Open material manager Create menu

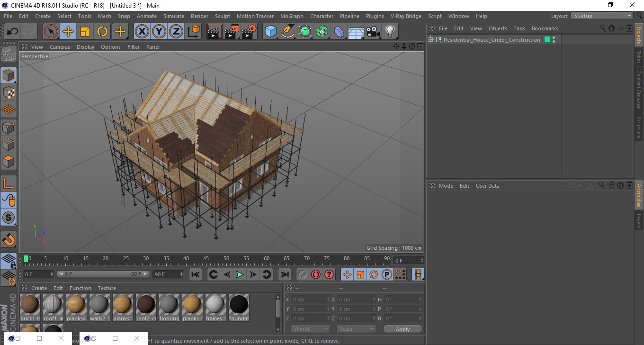pyautogui.click(x=39, y=288)
